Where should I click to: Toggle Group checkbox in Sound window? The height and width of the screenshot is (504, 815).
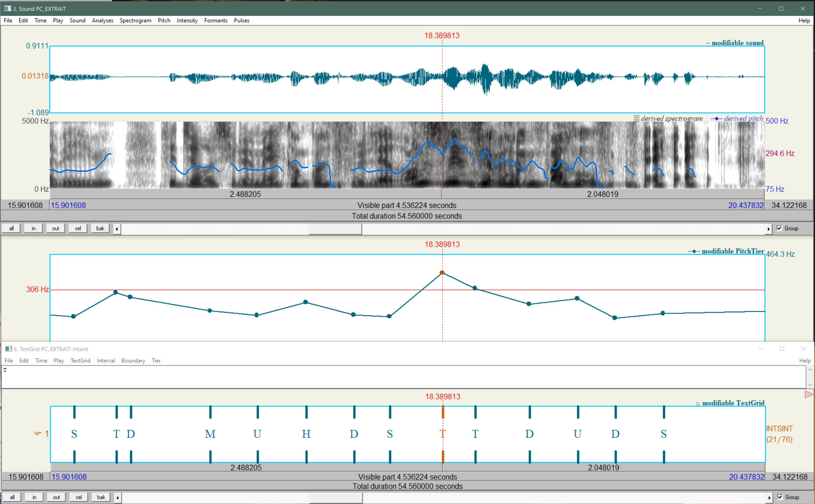(779, 228)
